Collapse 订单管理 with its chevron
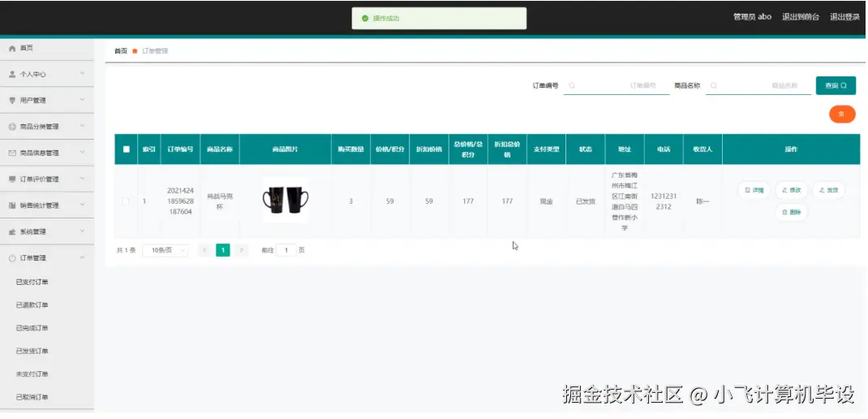 (82, 257)
